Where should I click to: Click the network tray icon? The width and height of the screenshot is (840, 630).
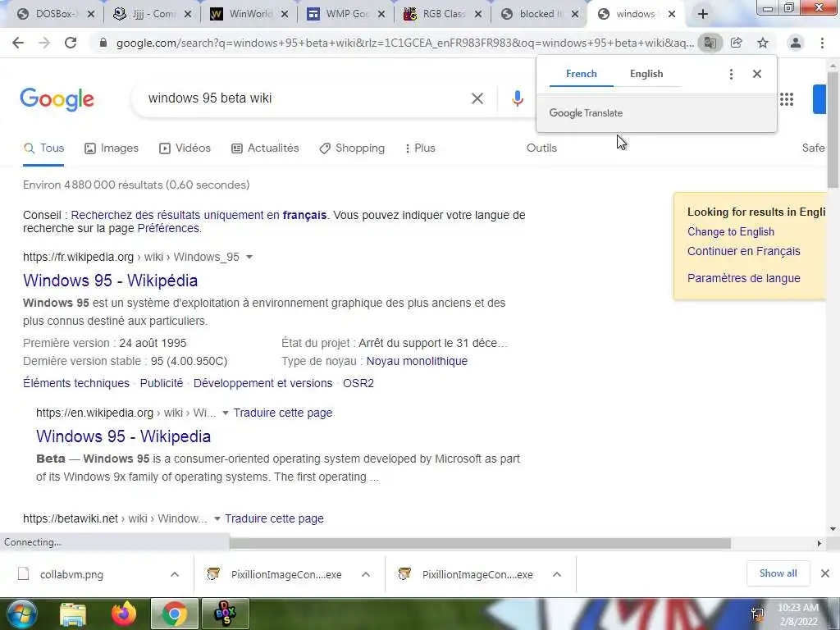pyautogui.click(x=757, y=614)
